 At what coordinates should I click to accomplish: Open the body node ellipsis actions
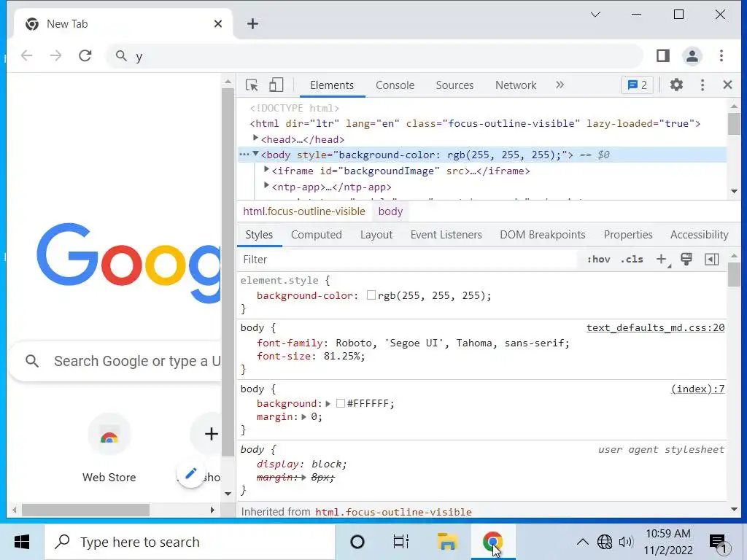point(244,155)
